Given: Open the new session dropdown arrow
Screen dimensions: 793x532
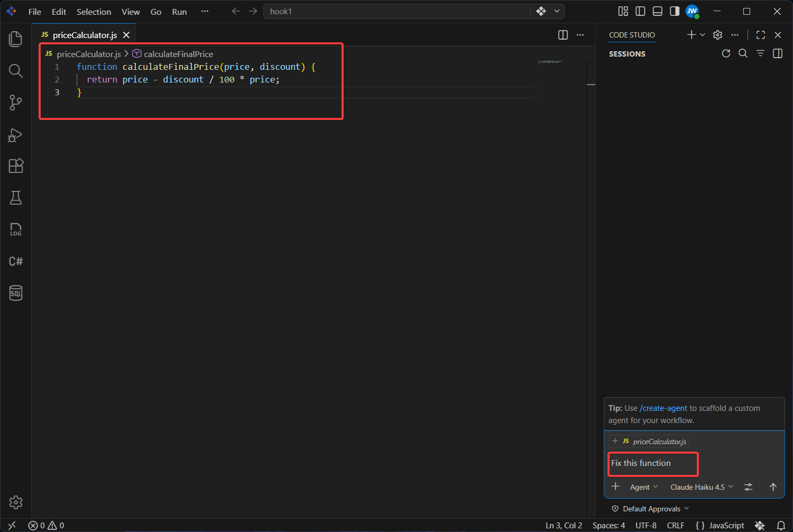Looking at the screenshot, I should (x=703, y=35).
